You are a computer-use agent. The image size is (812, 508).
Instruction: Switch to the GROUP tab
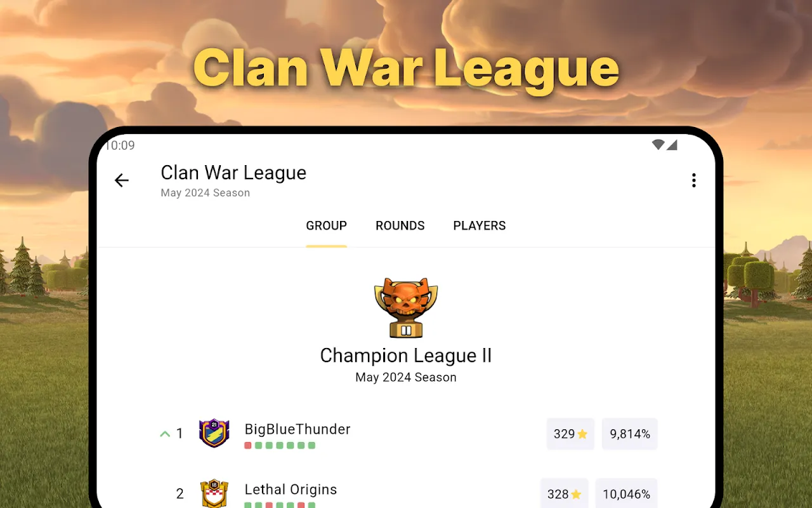tap(326, 225)
